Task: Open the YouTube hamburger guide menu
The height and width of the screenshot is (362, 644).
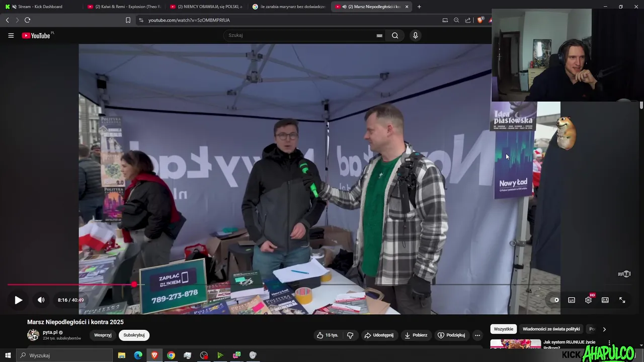Action: pyautogui.click(x=11, y=35)
